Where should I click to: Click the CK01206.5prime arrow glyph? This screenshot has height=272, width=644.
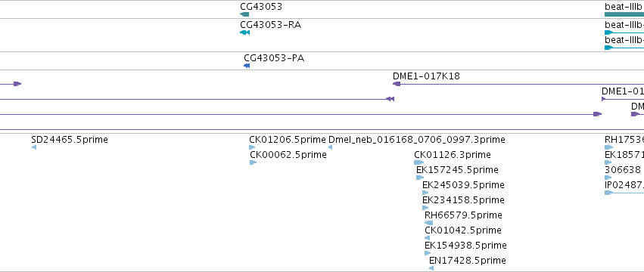coord(252,147)
